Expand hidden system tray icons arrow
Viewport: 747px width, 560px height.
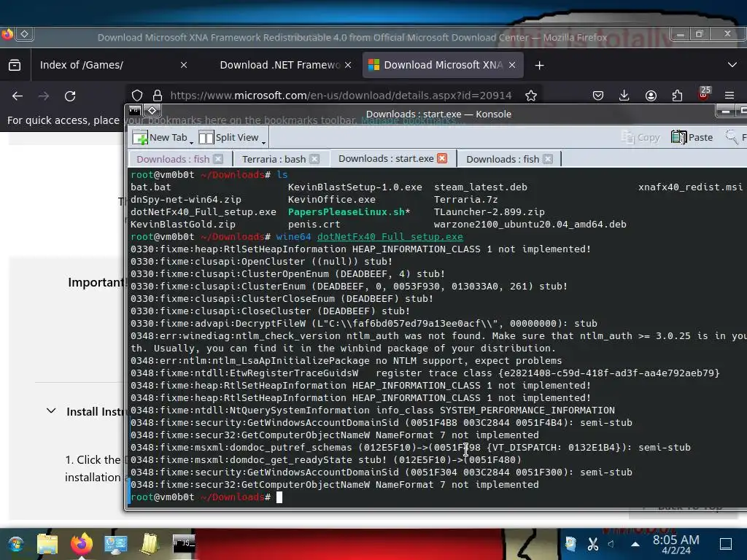pyautogui.click(x=635, y=544)
